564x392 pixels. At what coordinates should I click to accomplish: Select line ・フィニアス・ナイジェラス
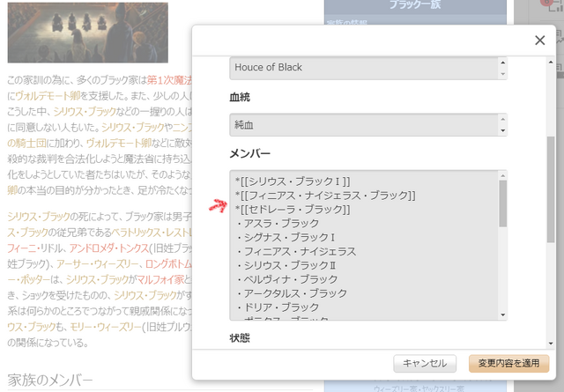[296, 251]
